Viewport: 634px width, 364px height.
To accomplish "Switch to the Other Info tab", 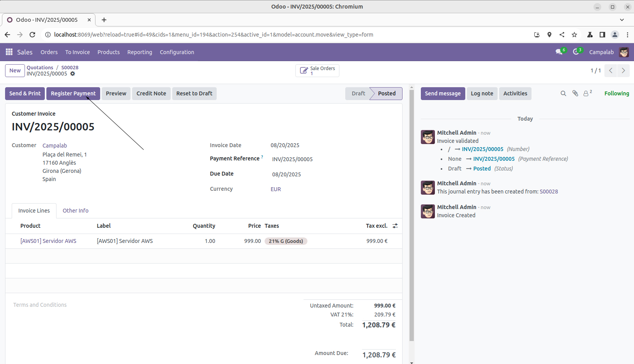I will pos(75,211).
